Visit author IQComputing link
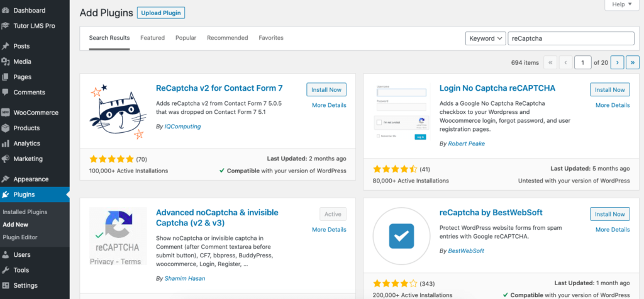The width and height of the screenshot is (644, 299). click(183, 127)
